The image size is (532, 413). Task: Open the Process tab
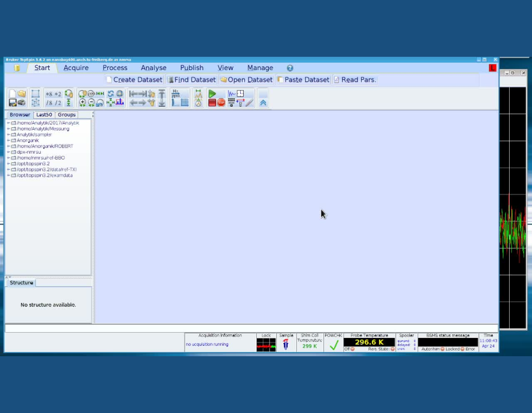[115, 68]
